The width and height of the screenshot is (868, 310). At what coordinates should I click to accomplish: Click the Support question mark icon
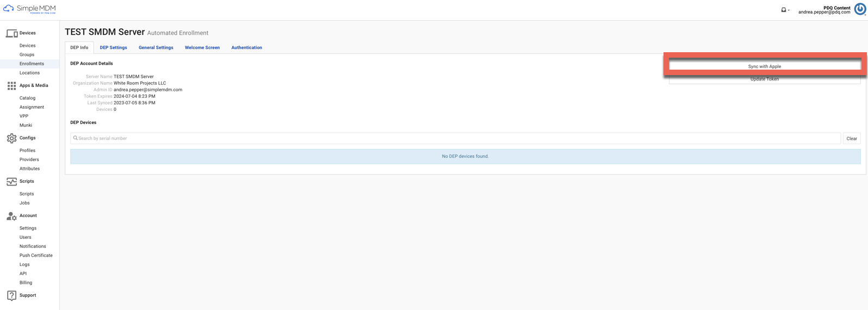11,295
